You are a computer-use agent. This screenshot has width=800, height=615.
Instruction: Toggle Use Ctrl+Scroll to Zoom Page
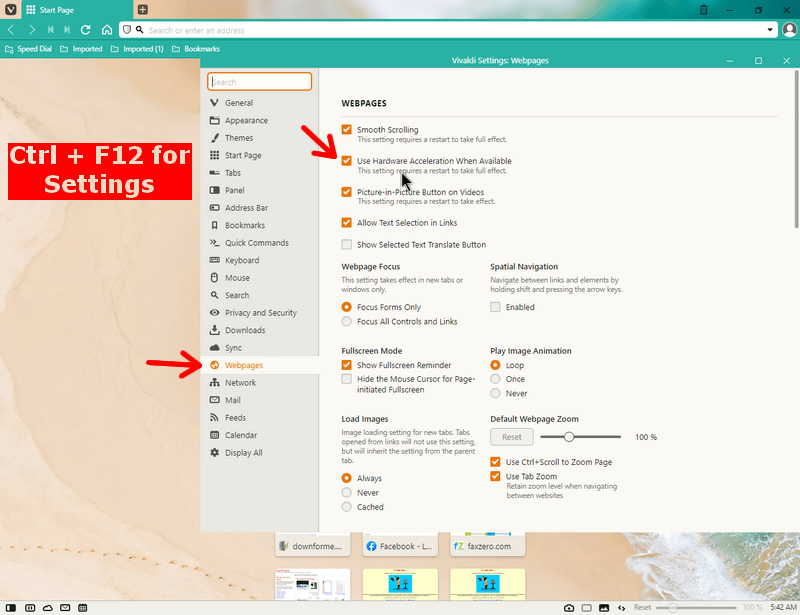coord(495,462)
